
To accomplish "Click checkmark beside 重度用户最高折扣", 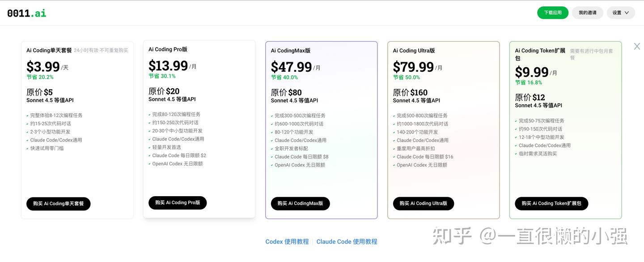I will [394, 149].
